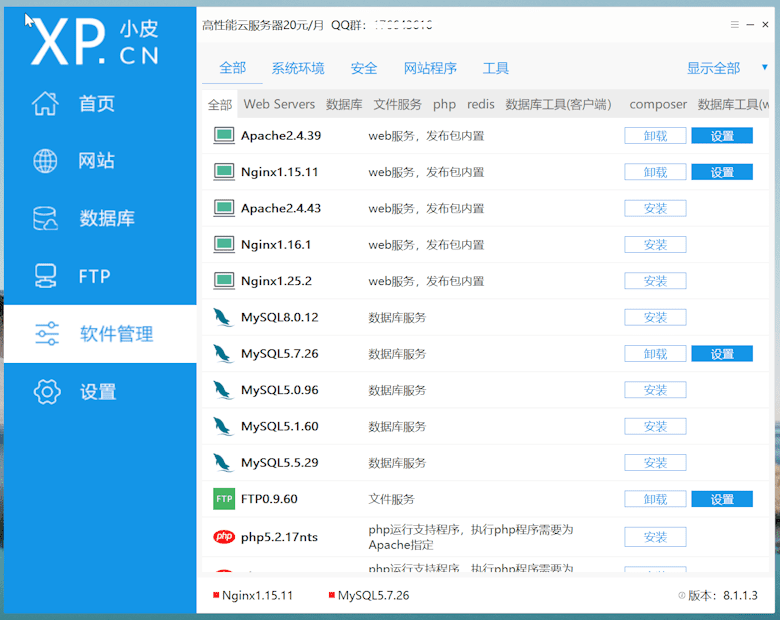Select the FTP icon in sidebar
Image resolution: width=780 pixels, height=620 pixels.
pyautogui.click(x=45, y=276)
